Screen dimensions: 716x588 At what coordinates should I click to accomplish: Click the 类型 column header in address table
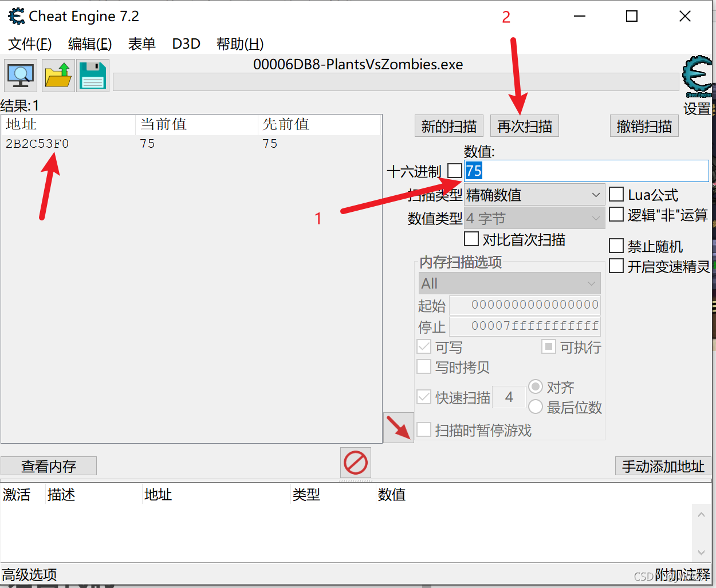pyautogui.click(x=333, y=494)
